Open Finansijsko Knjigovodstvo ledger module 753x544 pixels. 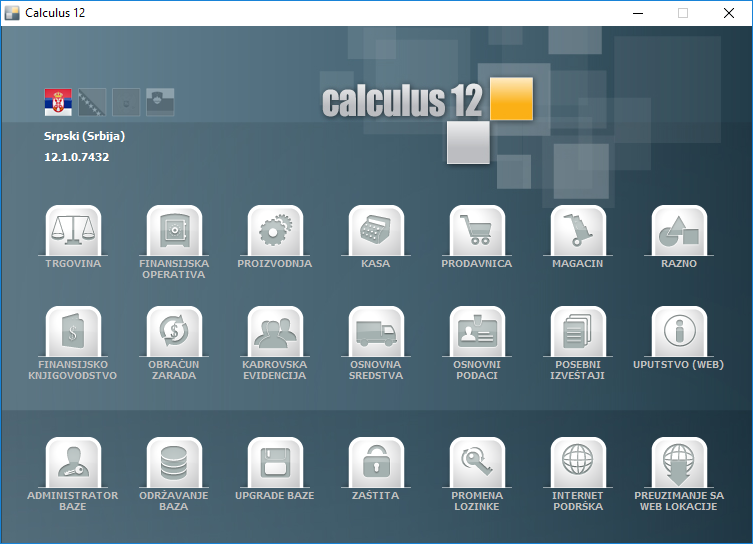[74, 332]
